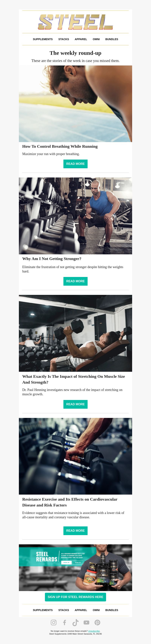Open the Facebook icon in footer

[64, 622]
